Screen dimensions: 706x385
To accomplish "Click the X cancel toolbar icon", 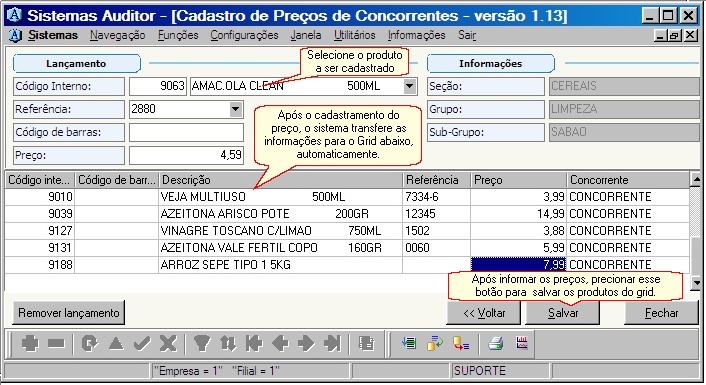I will tap(168, 344).
